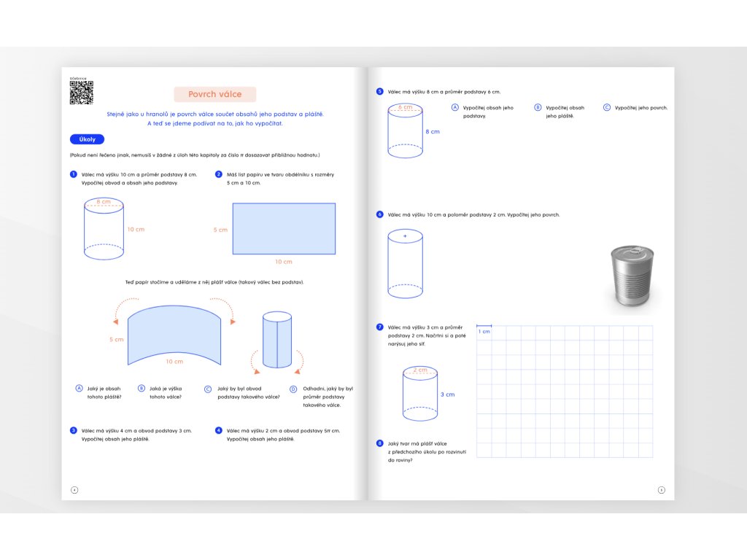Select circle C beside "Jaký by byl obvod"
The height and width of the screenshot is (560, 747).
pos(208,389)
